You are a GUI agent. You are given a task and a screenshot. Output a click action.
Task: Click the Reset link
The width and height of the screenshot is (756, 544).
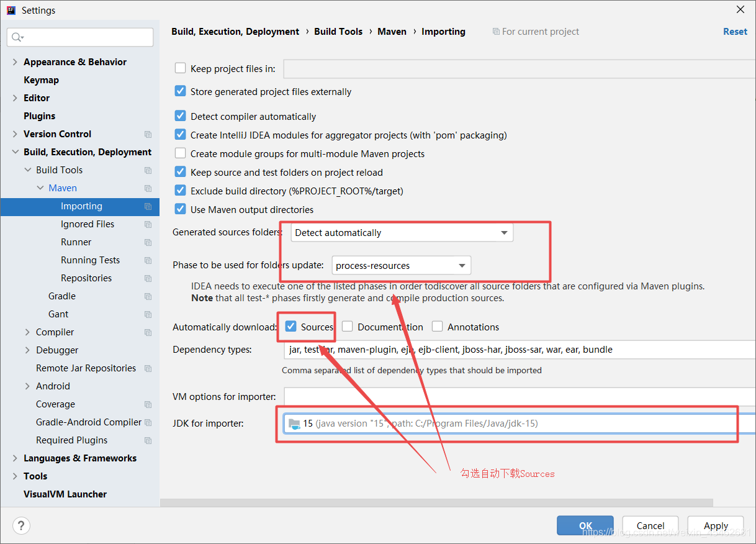tap(735, 32)
